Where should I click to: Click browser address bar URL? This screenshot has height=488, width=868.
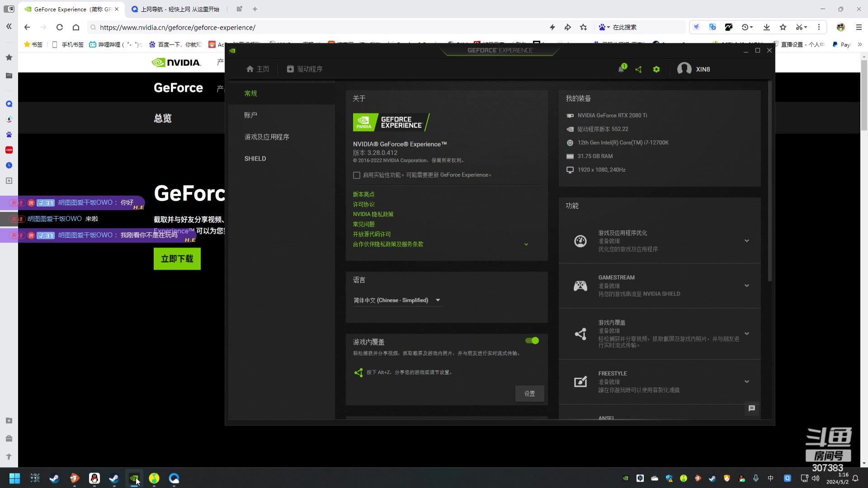click(x=177, y=28)
